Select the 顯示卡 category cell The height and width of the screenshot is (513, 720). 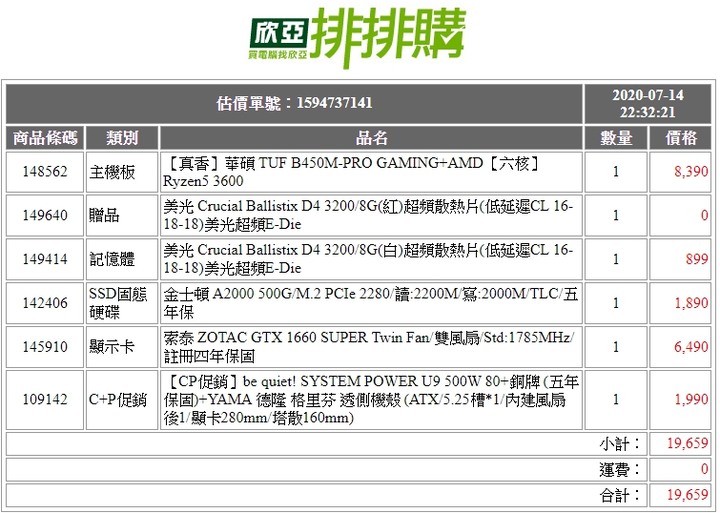point(122,347)
